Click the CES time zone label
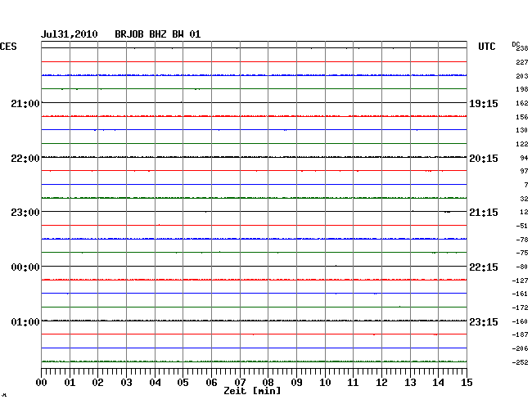This screenshot has width=532, height=404. point(8,47)
